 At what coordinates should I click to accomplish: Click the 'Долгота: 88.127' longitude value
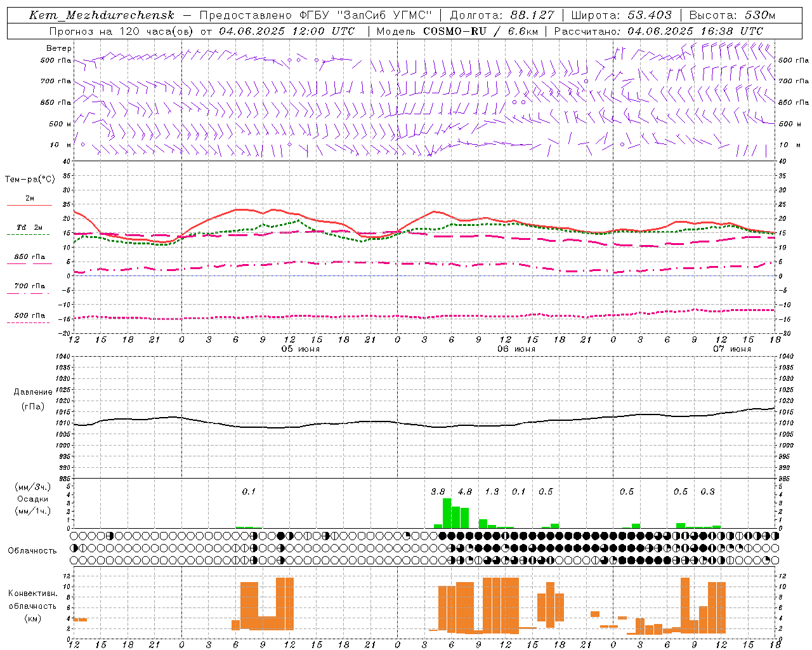[502, 15]
